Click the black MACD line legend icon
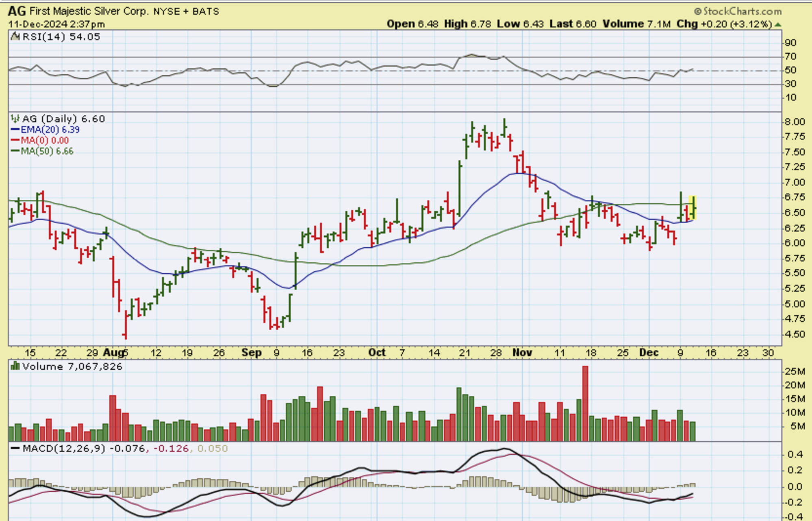This screenshot has width=812, height=521. point(15,448)
